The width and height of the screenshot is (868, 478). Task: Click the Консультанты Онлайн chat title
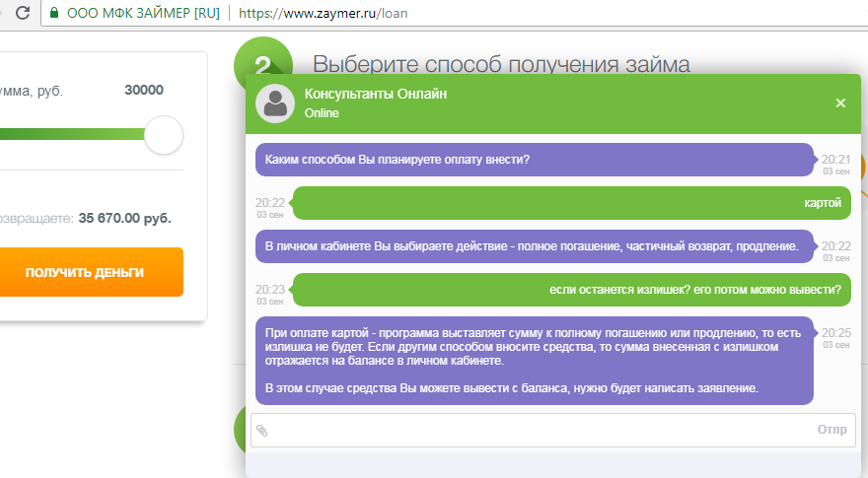tap(376, 94)
